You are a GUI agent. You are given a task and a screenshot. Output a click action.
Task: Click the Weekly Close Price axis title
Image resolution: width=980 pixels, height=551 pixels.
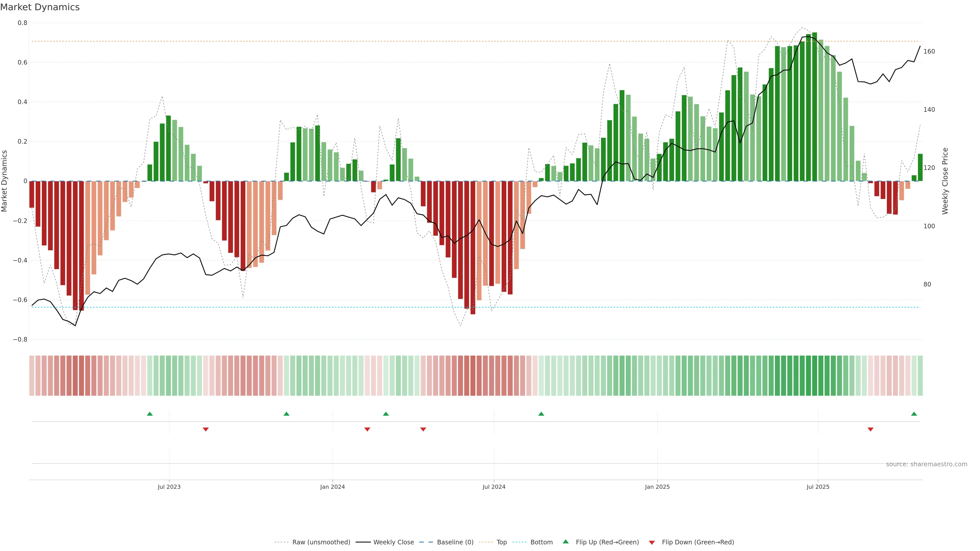click(945, 181)
